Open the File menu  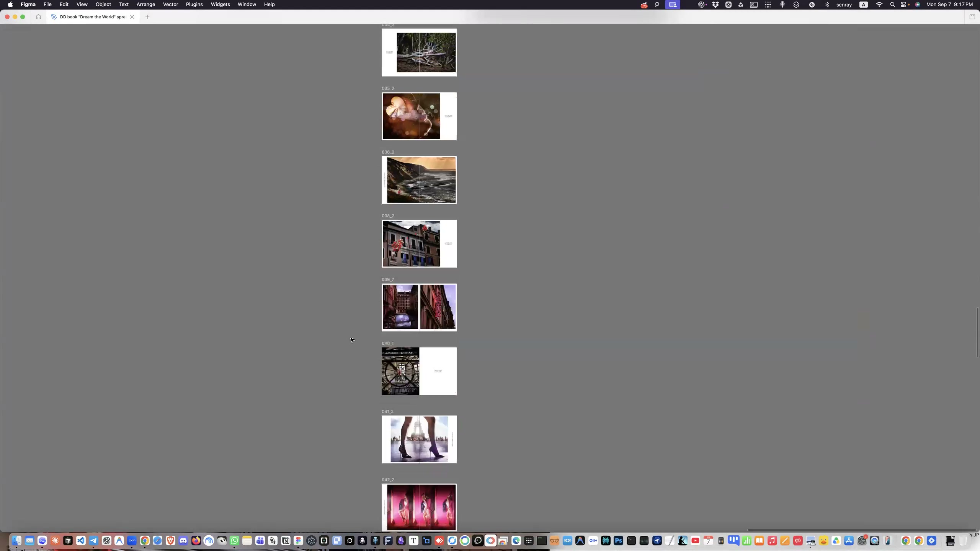(47, 5)
